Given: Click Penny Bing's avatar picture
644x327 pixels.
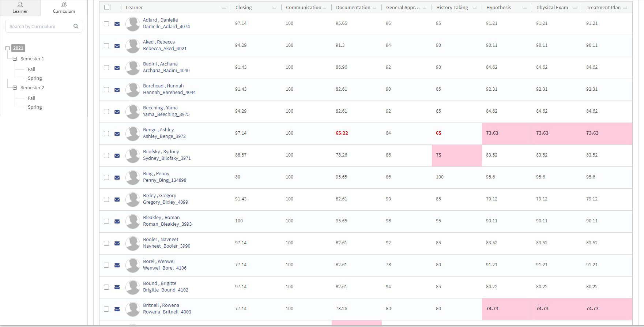Looking at the screenshot, I should pyautogui.click(x=132, y=177).
